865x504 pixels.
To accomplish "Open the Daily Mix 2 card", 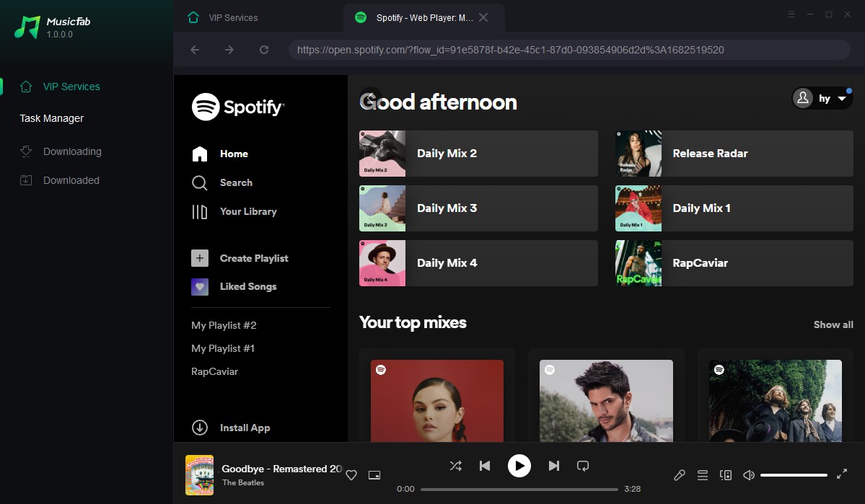I will point(478,154).
